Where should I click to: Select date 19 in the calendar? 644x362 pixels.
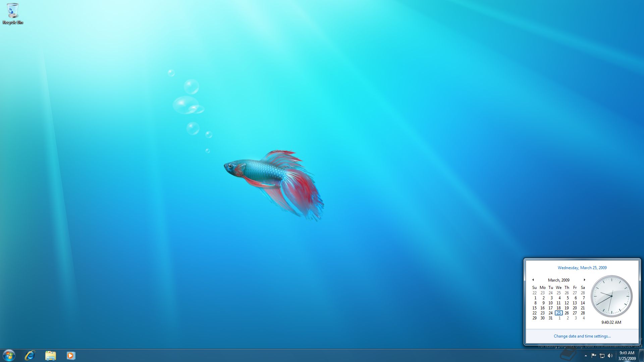(567, 308)
